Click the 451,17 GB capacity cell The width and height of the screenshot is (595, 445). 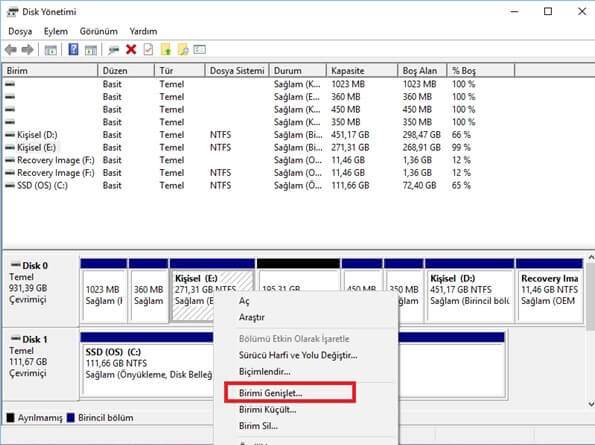pyautogui.click(x=350, y=135)
